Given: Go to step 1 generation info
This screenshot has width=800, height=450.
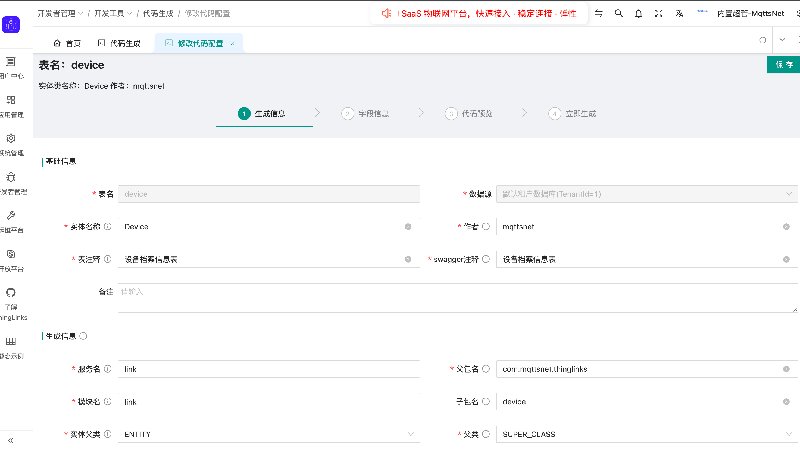Looking at the screenshot, I should [262, 113].
